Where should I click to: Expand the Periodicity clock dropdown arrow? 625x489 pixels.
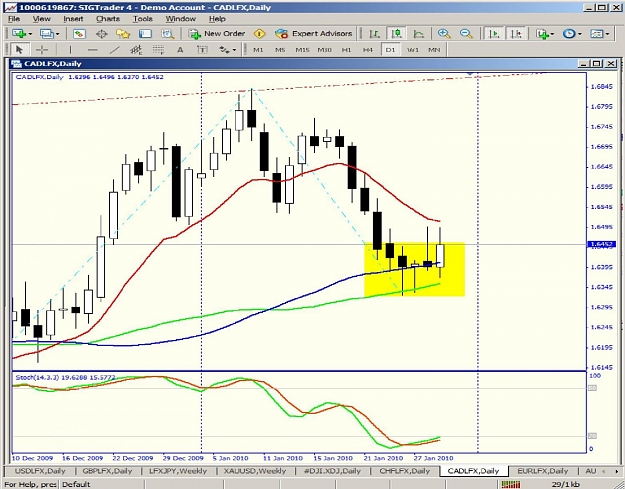tap(580, 34)
